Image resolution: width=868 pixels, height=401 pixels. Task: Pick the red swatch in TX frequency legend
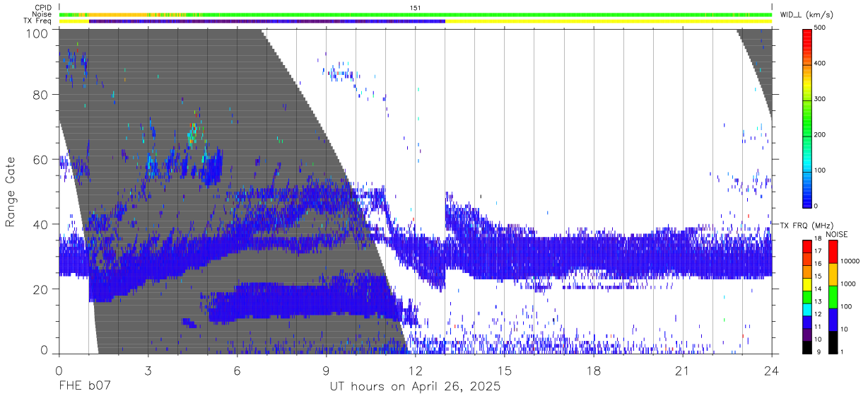click(x=807, y=247)
